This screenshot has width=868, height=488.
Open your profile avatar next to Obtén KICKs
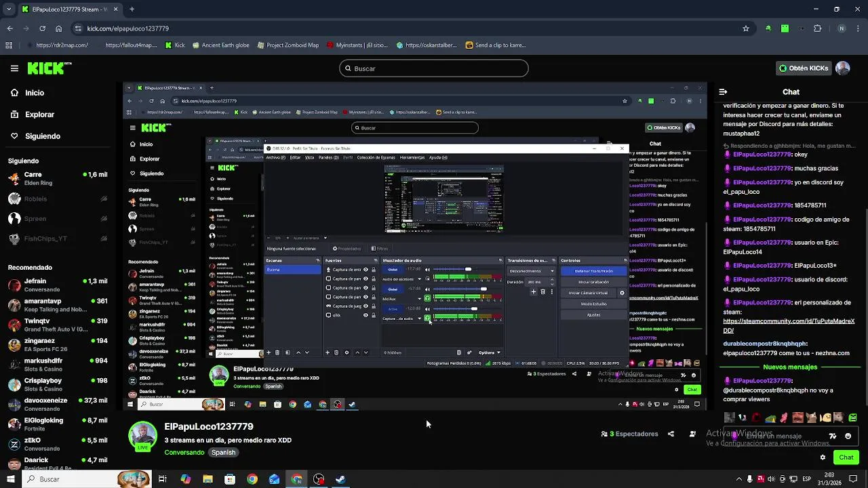[x=843, y=68]
